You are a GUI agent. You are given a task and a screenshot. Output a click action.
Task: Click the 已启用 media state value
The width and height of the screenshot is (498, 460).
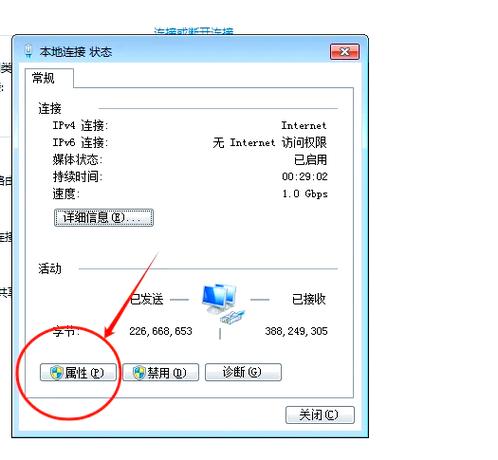click(310, 160)
